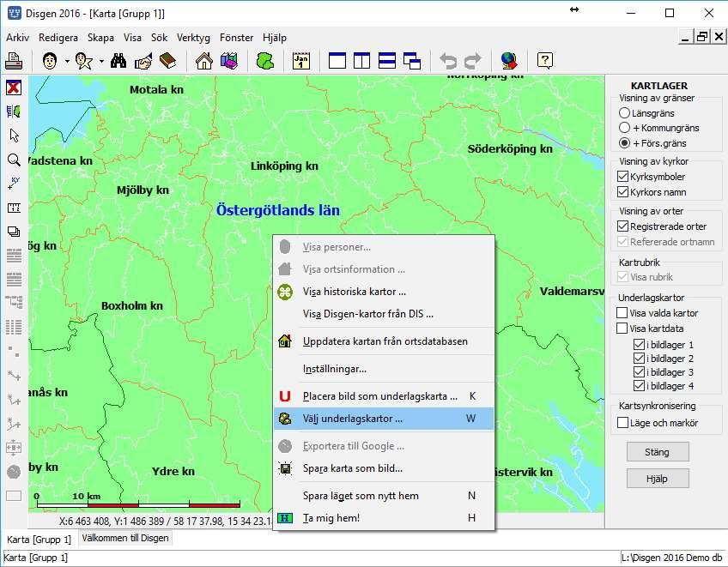Toggle the Kyrkors namn checkbox
The width and height of the screenshot is (728, 567).
pos(622,192)
